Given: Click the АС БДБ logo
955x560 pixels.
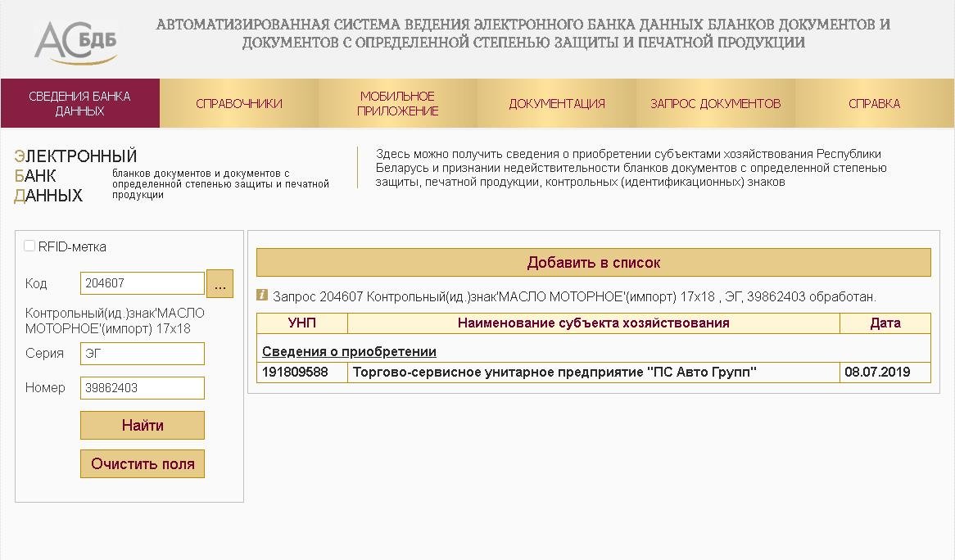Looking at the screenshot, I should (x=75, y=42).
